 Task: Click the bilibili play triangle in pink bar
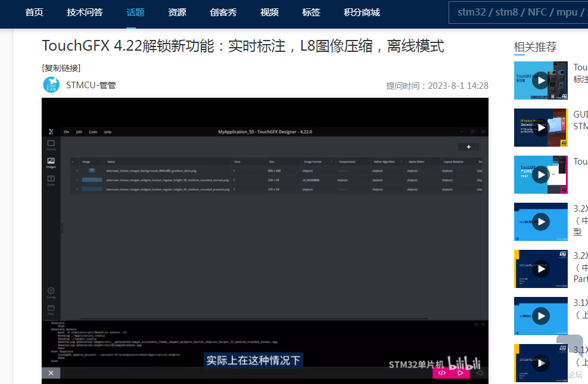pos(461,373)
